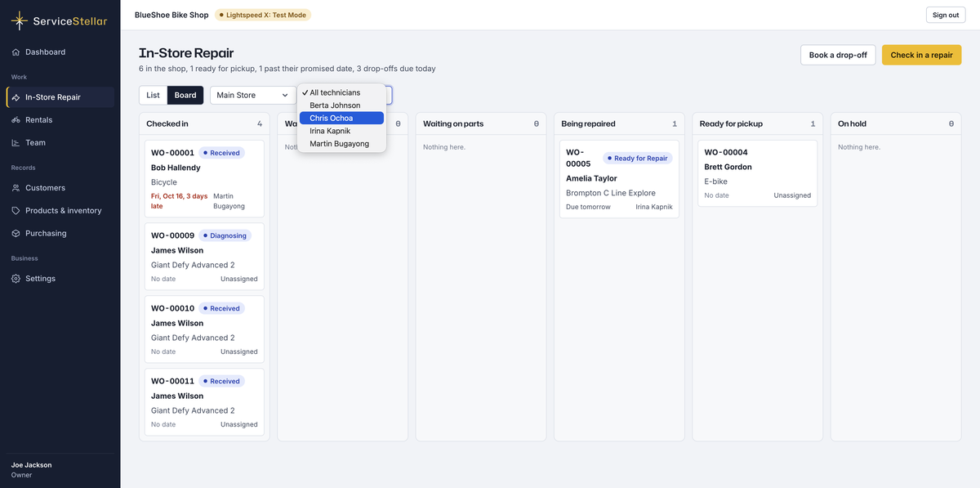
Task: Click the Settings gear icon
Action: 16,279
